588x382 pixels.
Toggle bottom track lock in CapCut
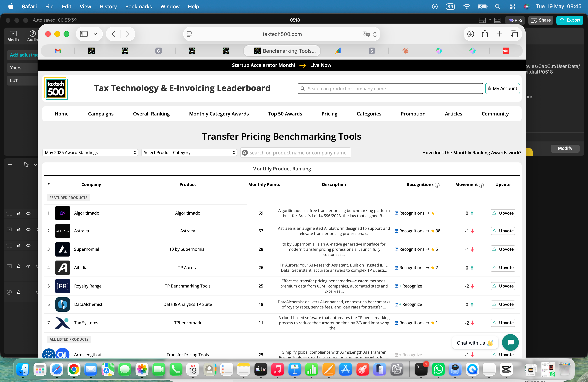(19, 292)
